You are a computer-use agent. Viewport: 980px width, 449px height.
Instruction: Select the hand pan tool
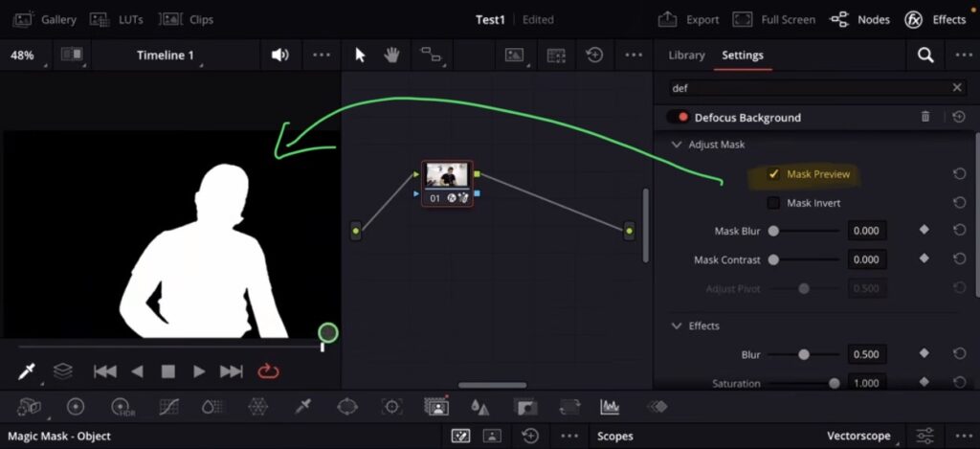(391, 55)
